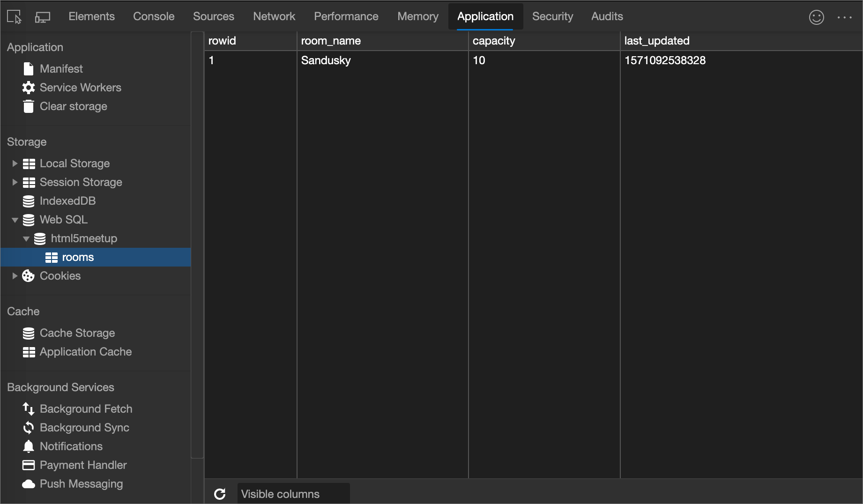Click the Payment Handler card icon

(x=29, y=465)
